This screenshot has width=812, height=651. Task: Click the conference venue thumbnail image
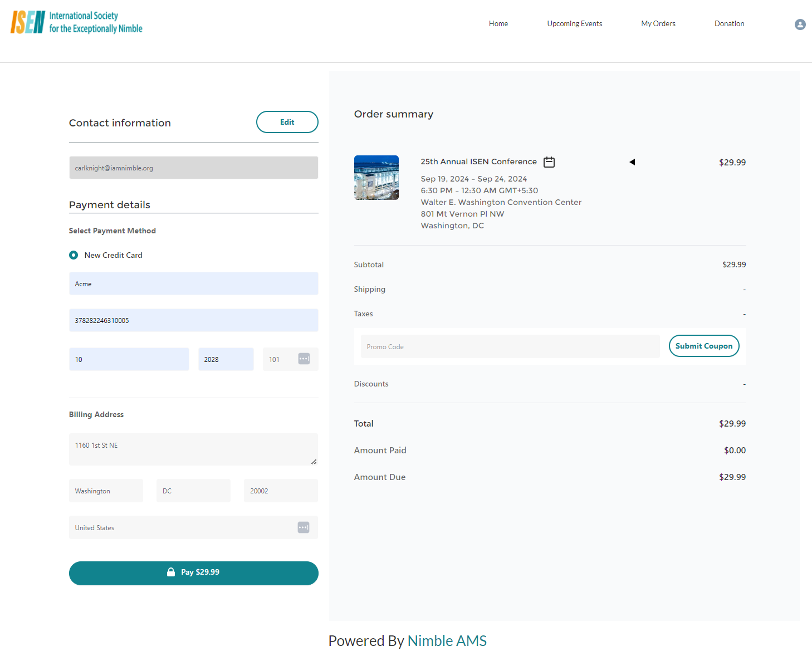[376, 178]
